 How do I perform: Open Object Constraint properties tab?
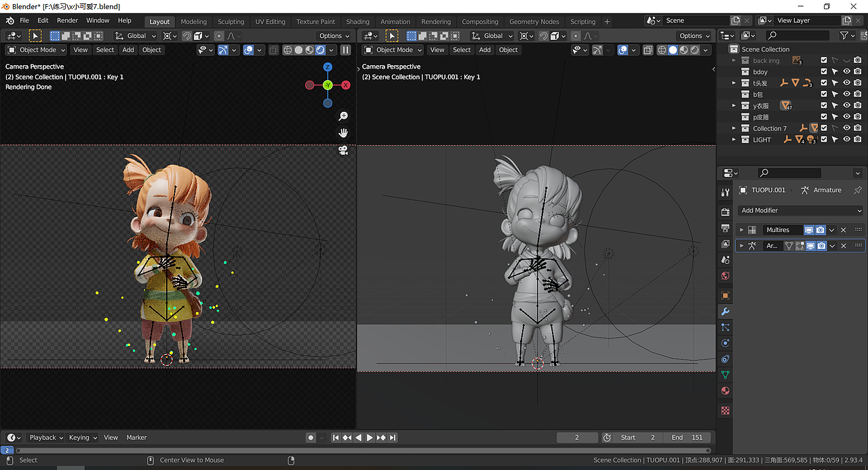pos(725,359)
